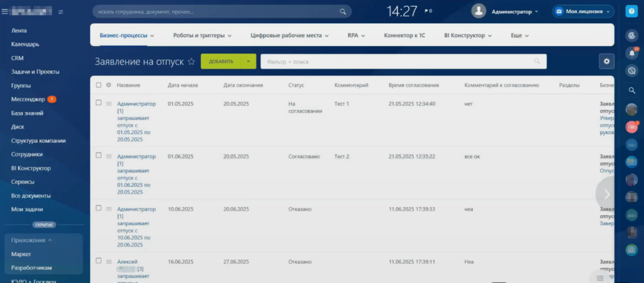
Task: Open notifications bell in right sidebar
Action: coord(631,53)
